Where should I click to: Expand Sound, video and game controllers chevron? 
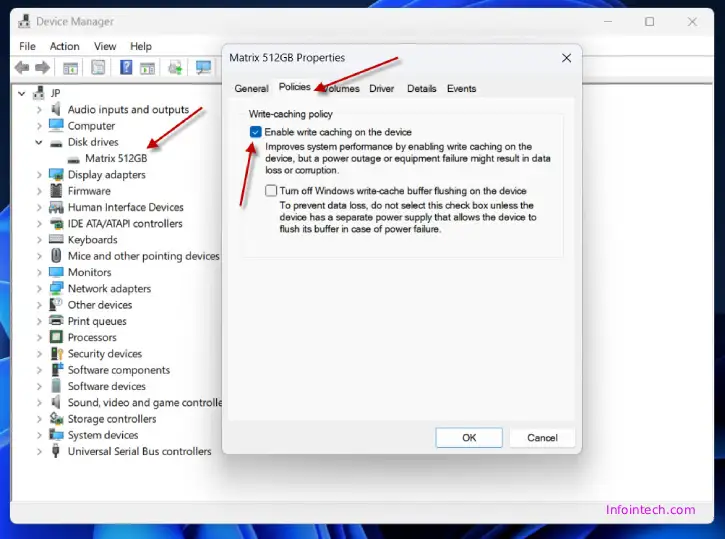point(39,403)
